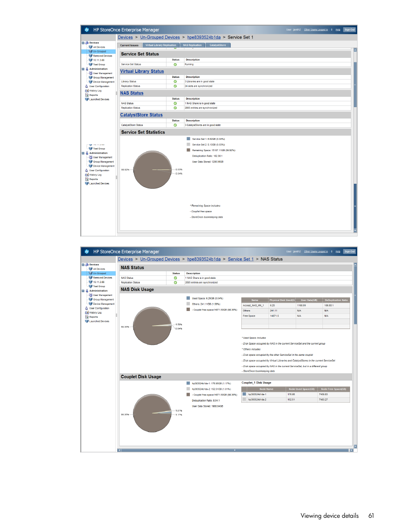
Task: Collapse the Administration node on the NAS Status page
Action: click(x=83, y=290)
